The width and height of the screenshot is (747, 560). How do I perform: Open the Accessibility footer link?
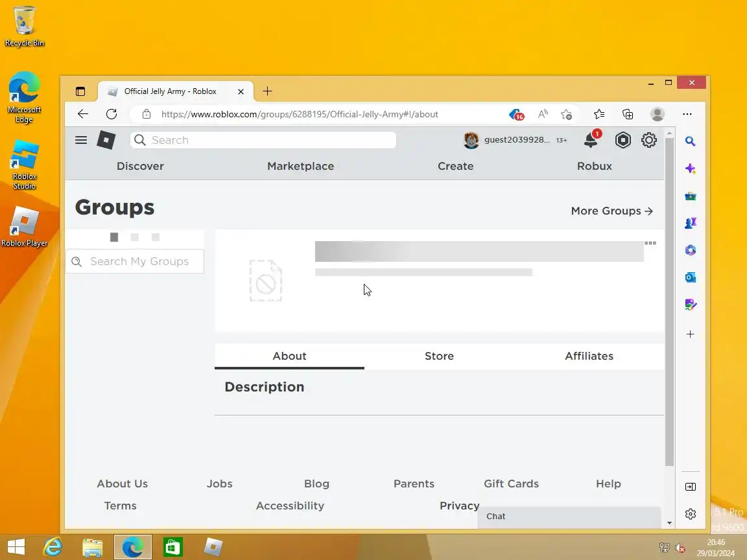pos(290,506)
